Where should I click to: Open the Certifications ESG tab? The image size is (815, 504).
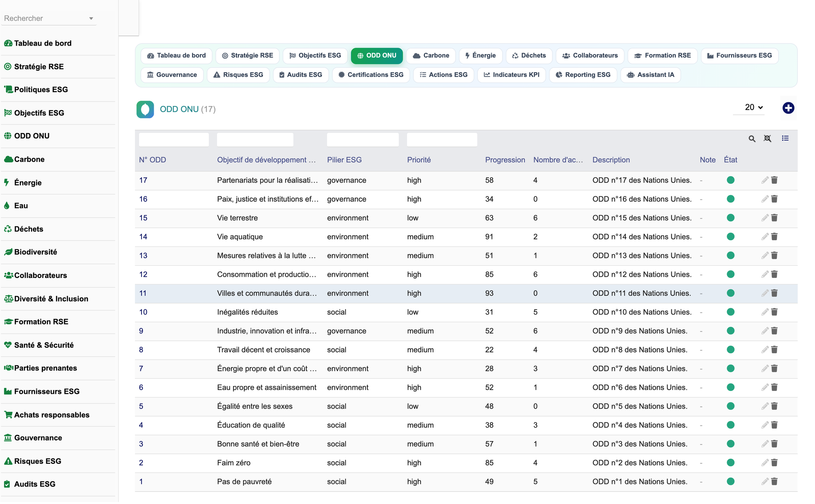tap(371, 75)
